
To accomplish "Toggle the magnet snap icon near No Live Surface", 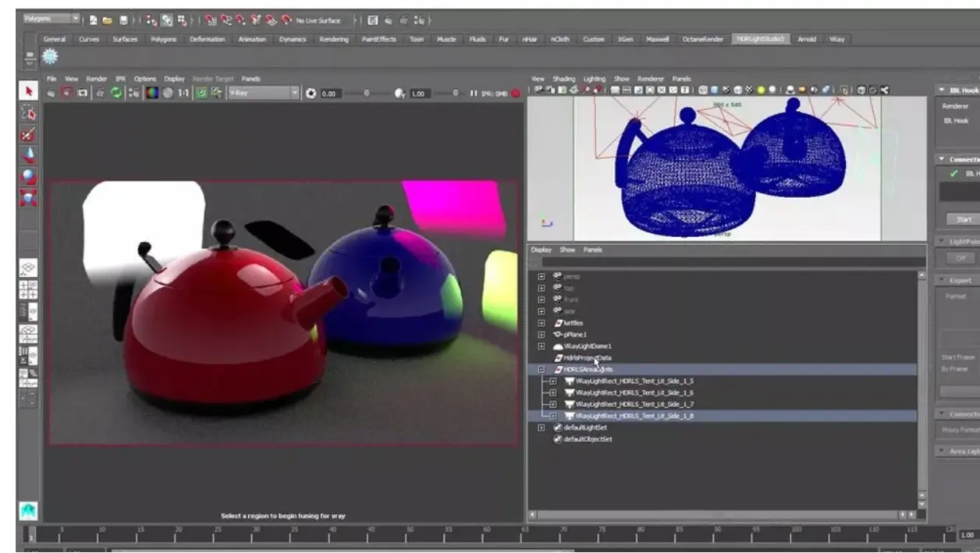I will coord(286,21).
